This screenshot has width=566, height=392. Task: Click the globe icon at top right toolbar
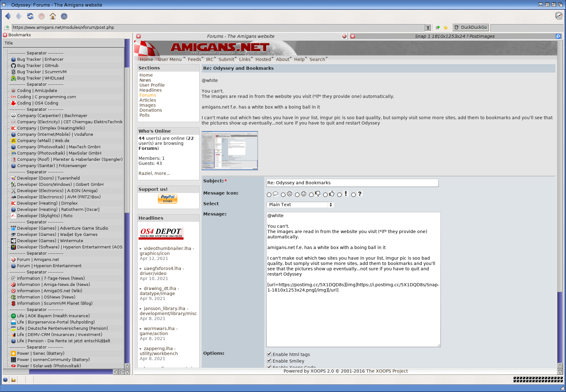(559, 15)
